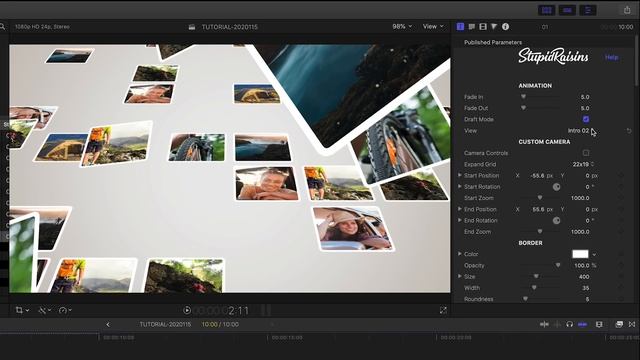Screen dimensions: 640x360
Task: Click the inspector vertical scrollbar
Action: [x=637, y=61]
